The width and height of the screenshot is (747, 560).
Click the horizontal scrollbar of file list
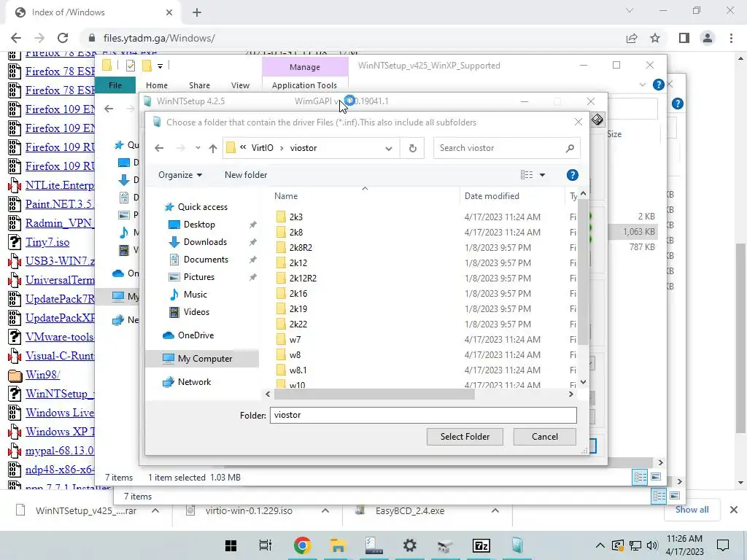pyautogui.click(x=374, y=394)
